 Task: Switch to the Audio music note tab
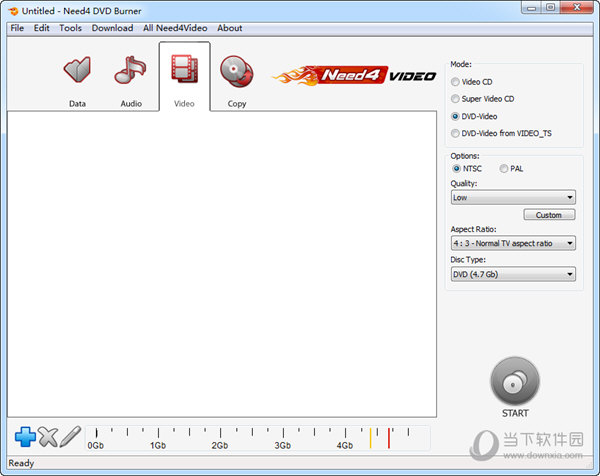tap(130, 70)
